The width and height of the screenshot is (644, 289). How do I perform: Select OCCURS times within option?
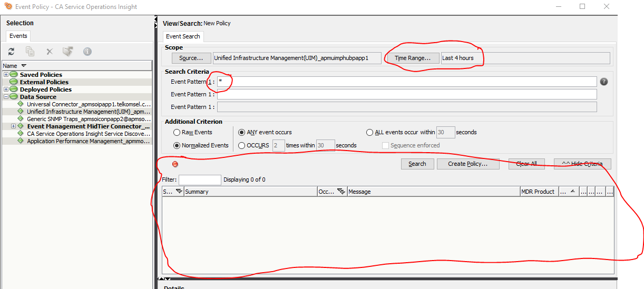pyautogui.click(x=242, y=145)
